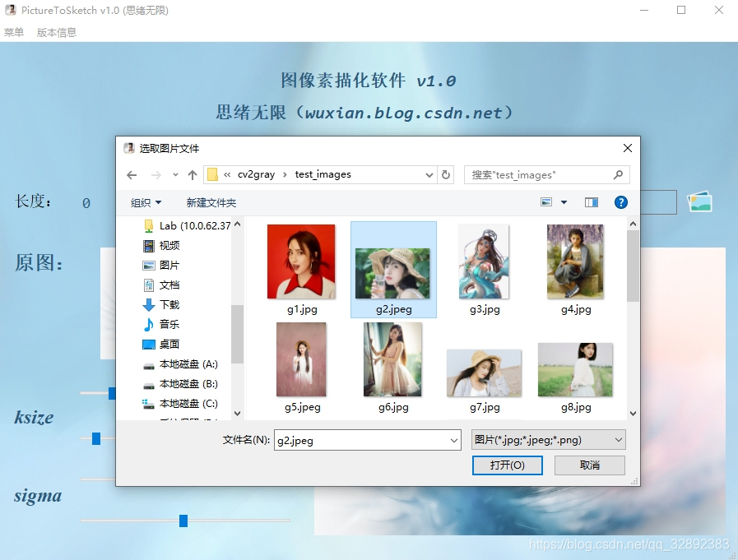
Task: Open 文档 folder in sidebar
Action: click(160, 285)
